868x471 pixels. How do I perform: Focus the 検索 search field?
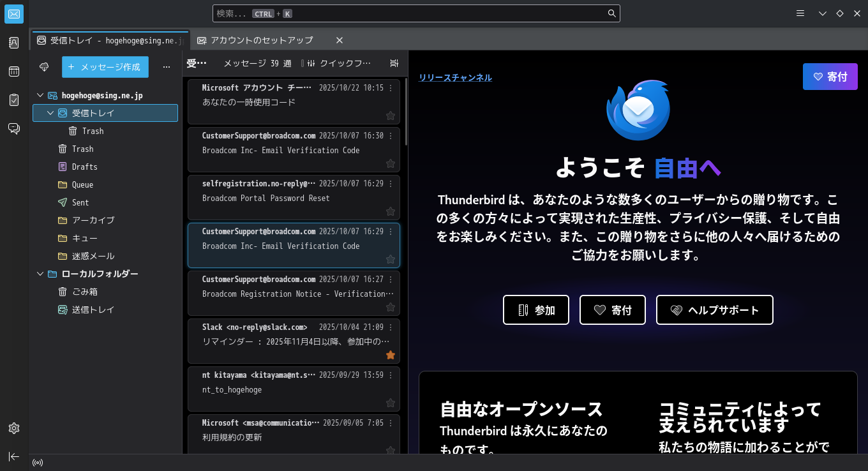[x=416, y=13]
